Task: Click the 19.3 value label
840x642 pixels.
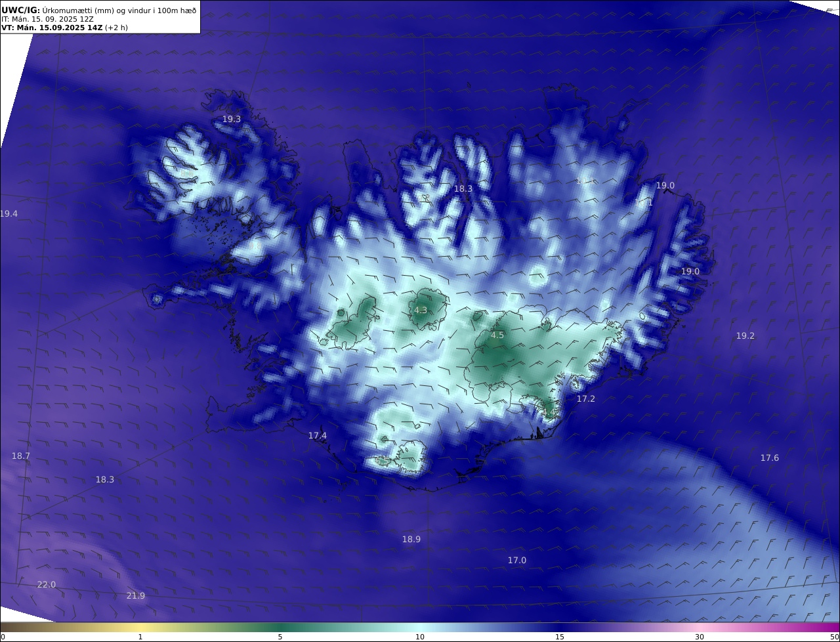Action: (232, 119)
